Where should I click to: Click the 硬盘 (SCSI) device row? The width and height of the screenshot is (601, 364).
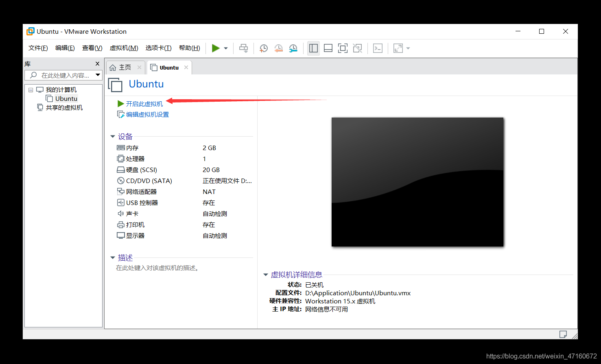click(184, 170)
